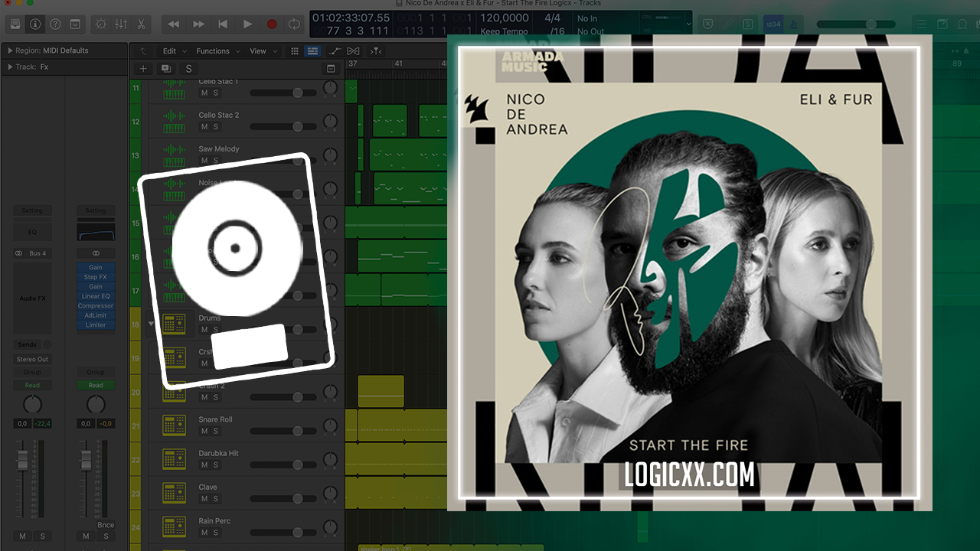Open the Mixer with the faders icon

point(121,24)
